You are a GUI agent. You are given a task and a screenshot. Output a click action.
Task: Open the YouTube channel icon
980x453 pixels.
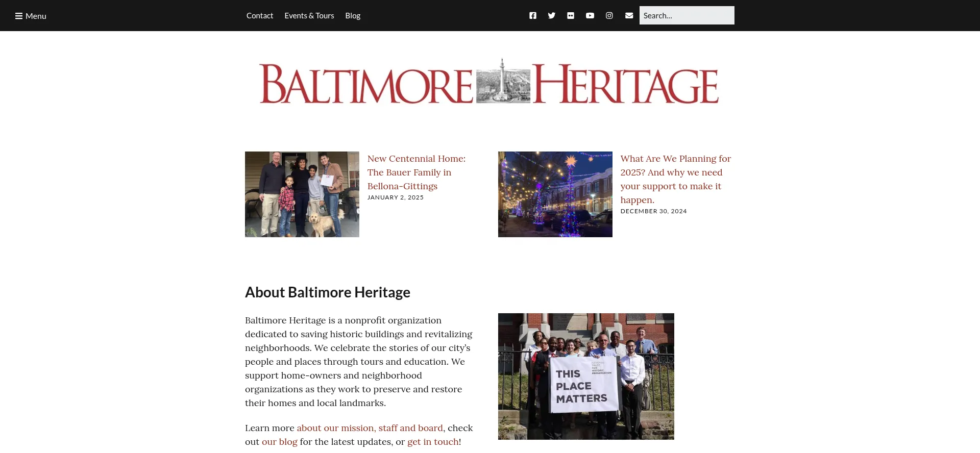point(590,16)
